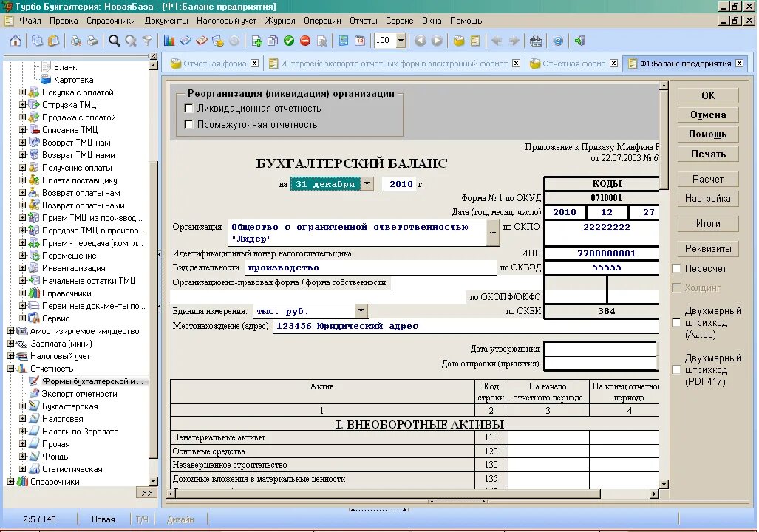Click the yellow notes sheet toolbar icon
The image size is (759, 532).
475,41
